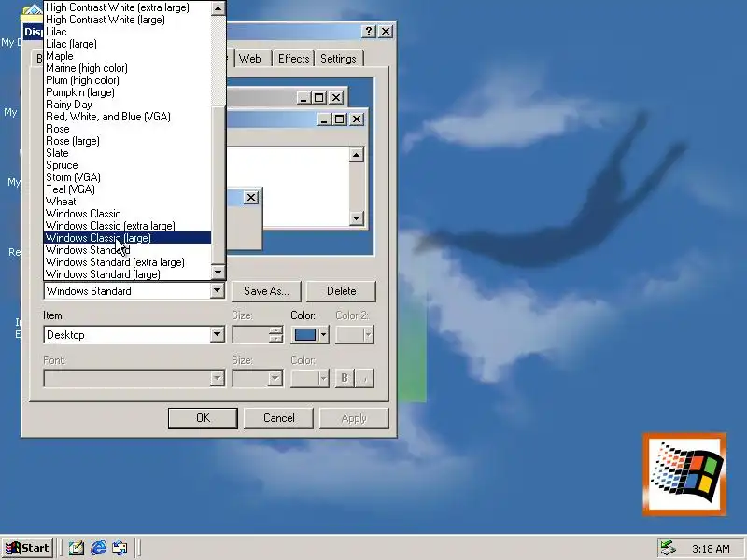The image size is (747, 560).
Task: Click system tray network icon
Action: point(668,548)
